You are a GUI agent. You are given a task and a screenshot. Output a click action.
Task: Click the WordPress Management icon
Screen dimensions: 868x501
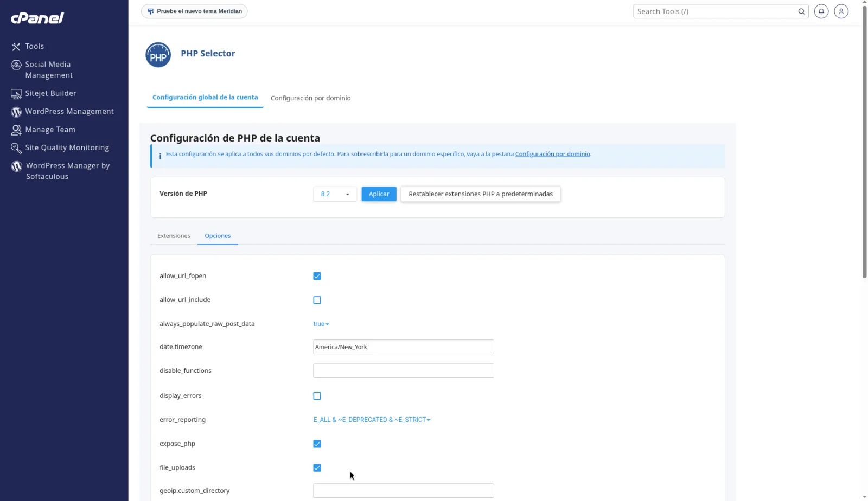pyautogui.click(x=16, y=112)
